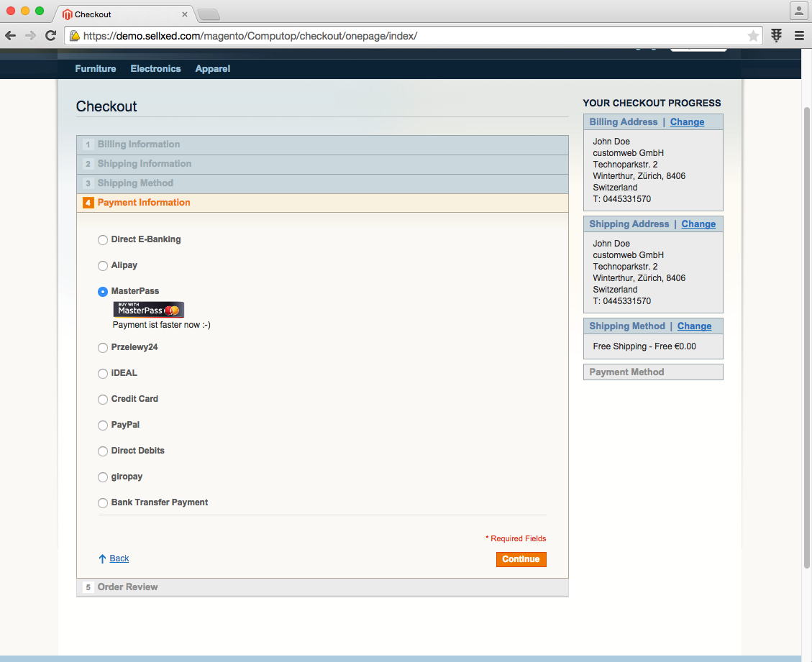The width and height of the screenshot is (812, 662).
Task: Open the Chrome hamburger menu
Action: pyautogui.click(x=799, y=36)
